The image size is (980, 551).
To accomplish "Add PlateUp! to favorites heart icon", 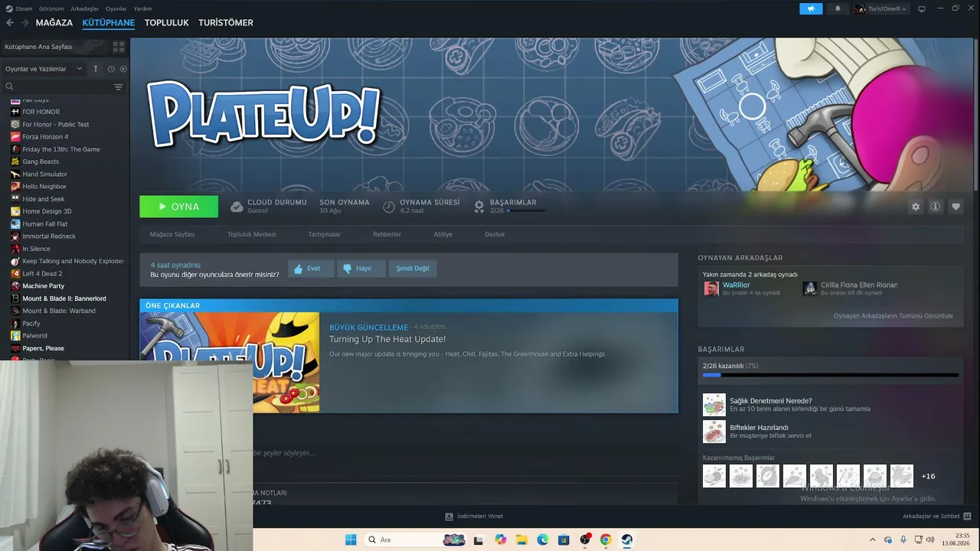I will [x=955, y=207].
